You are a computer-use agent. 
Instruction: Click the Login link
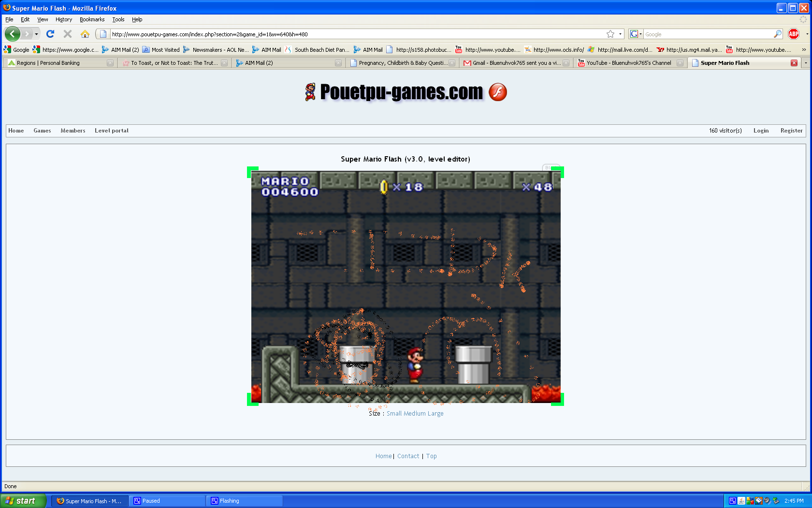[x=761, y=131]
